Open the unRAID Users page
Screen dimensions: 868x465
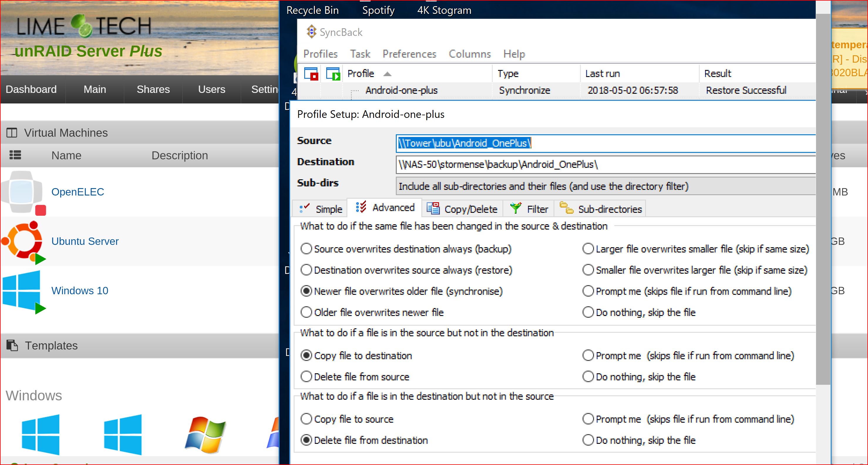click(x=212, y=89)
